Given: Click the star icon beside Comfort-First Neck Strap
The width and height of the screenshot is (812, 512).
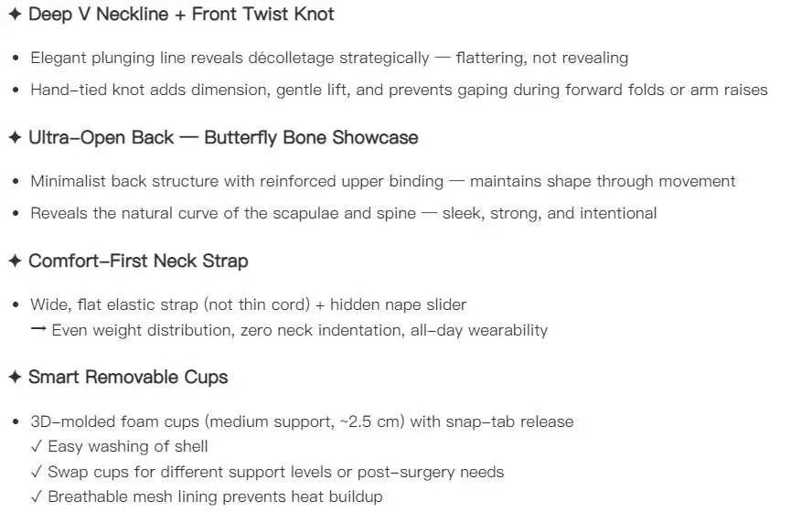Looking at the screenshot, I should pos(15,261).
